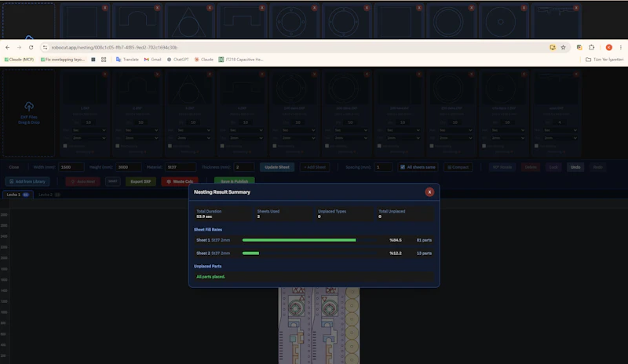Click the Export DXF button

pyautogui.click(x=141, y=181)
